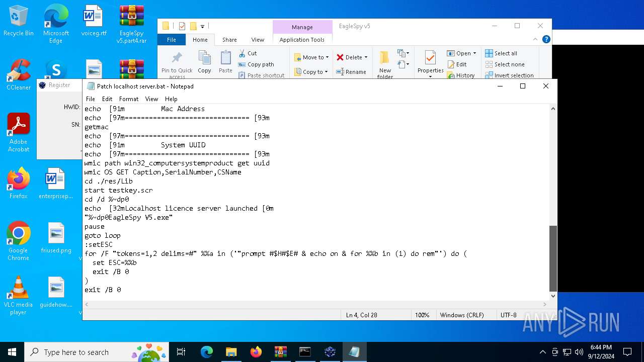Click line 'start testkey.scr' in Notepad
The width and height of the screenshot is (644, 362).
119,190
